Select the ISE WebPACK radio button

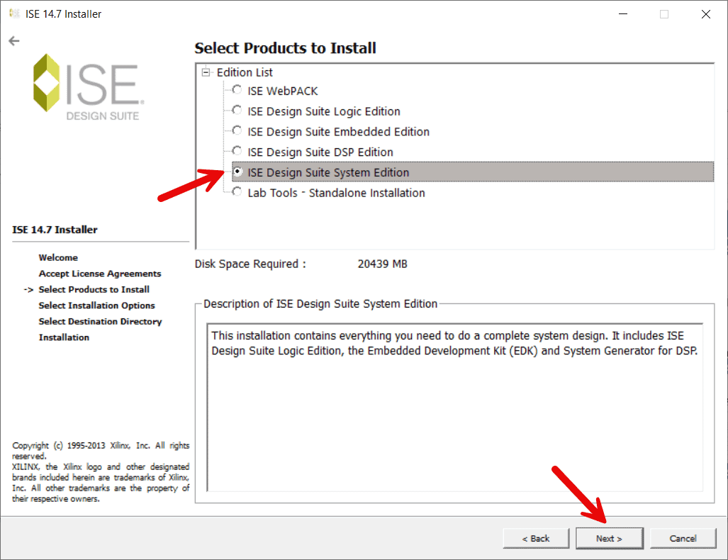237,90
